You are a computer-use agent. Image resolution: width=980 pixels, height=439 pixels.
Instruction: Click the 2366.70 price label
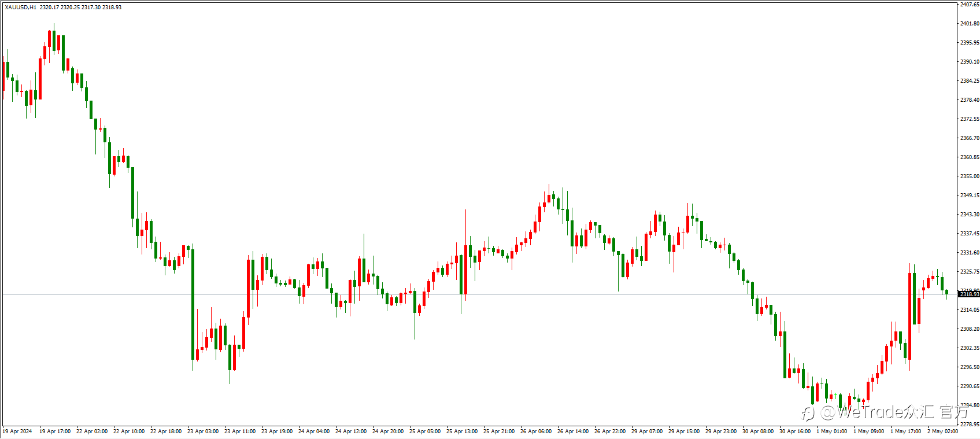tap(970, 138)
